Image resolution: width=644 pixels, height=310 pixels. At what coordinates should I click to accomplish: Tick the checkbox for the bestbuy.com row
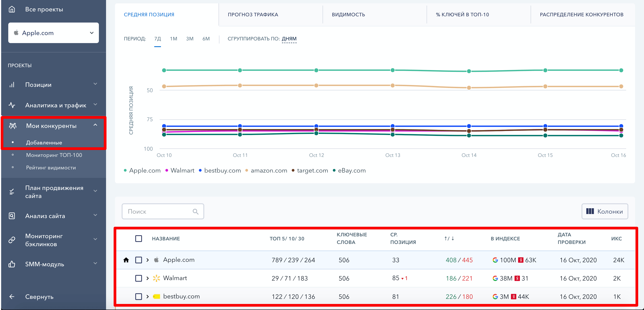138,297
